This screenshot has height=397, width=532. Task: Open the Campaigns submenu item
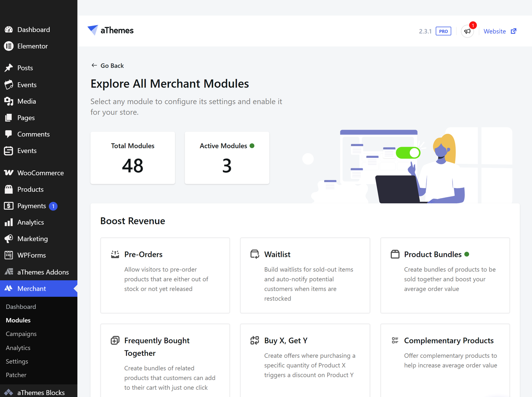tap(21, 334)
